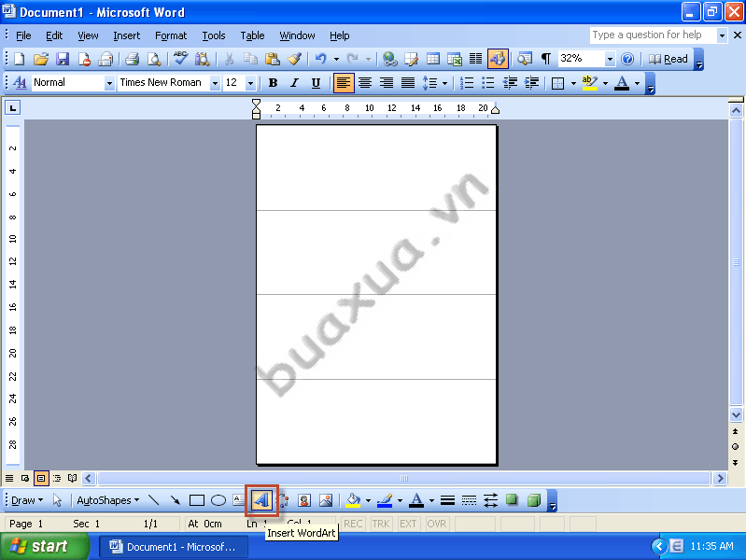Click the Windows start button
This screenshot has width=746, height=560.
[x=44, y=546]
